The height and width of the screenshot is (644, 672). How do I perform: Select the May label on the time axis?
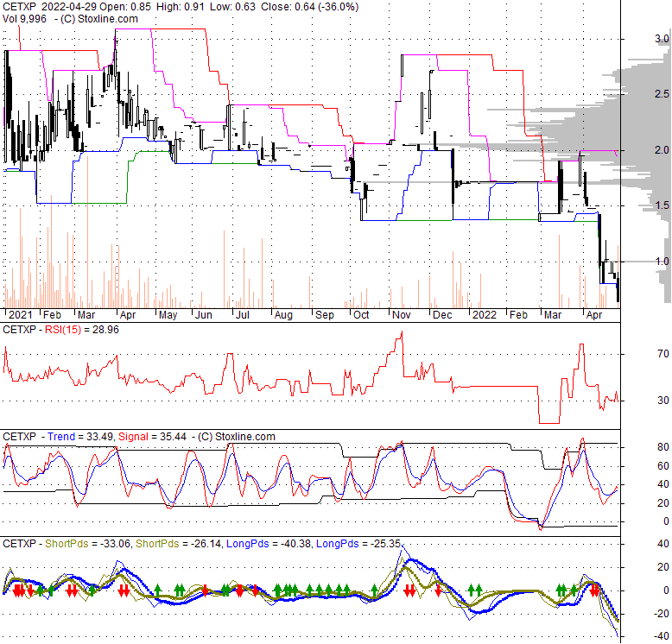point(168,315)
